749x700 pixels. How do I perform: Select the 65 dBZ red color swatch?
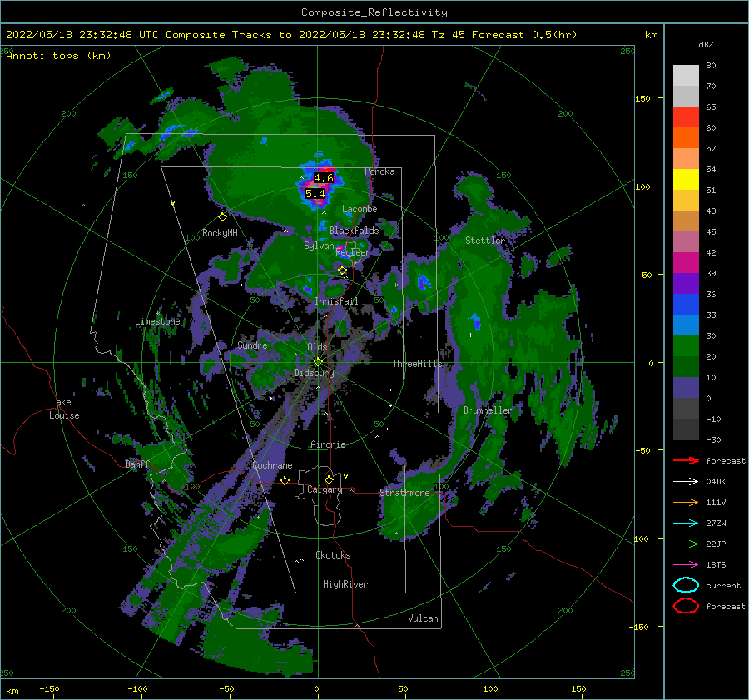tap(686, 117)
